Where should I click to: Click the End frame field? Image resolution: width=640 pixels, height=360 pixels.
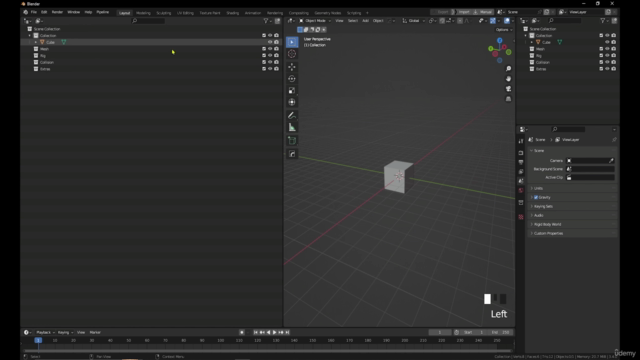coord(500,333)
